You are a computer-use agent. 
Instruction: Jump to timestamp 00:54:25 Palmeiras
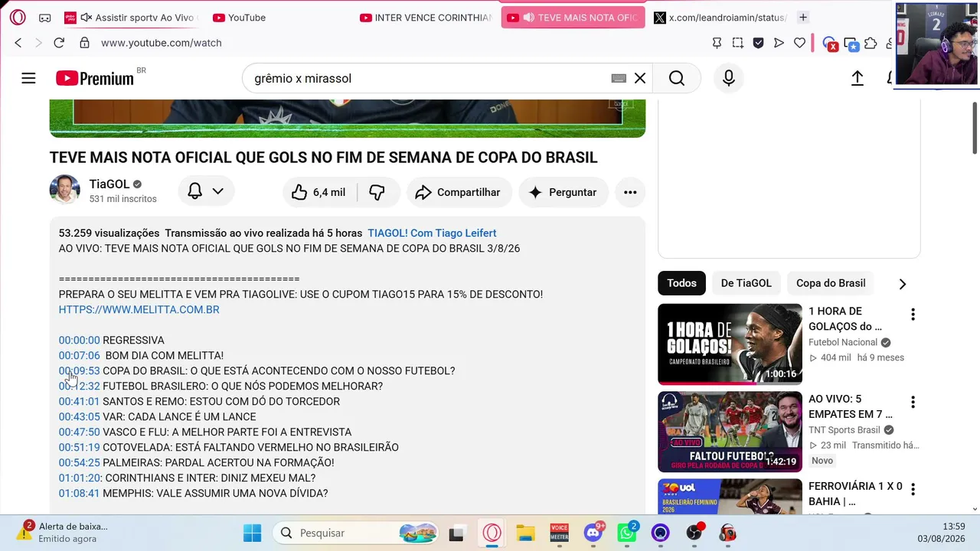tap(80, 462)
